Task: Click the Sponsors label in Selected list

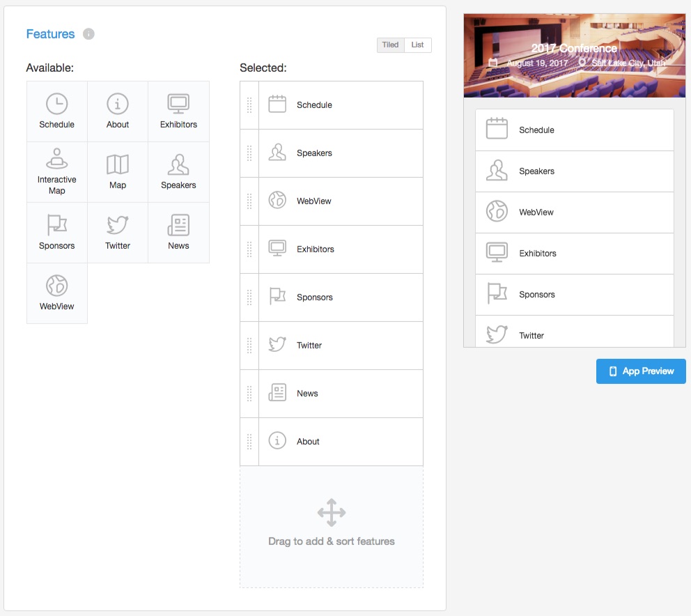Action: coord(315,297)
